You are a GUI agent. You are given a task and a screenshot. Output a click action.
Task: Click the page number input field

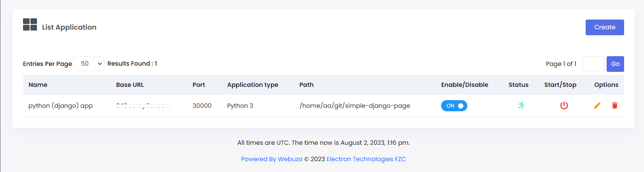coord(594,64)
